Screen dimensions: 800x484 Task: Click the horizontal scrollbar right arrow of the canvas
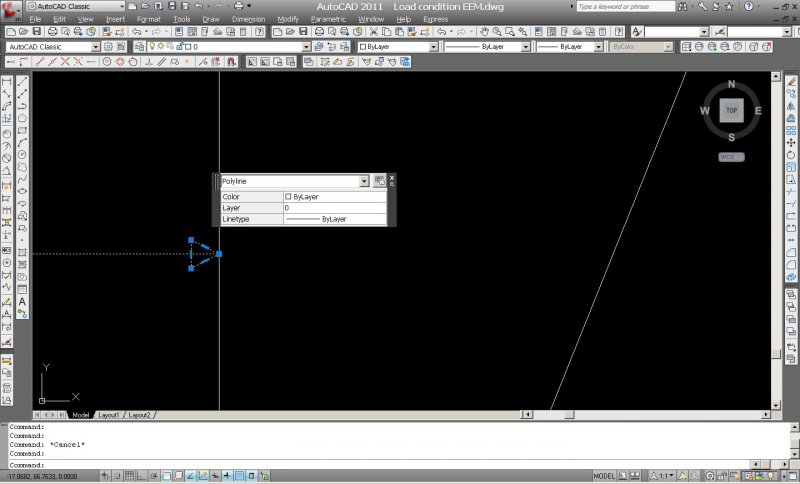(766, 415)
